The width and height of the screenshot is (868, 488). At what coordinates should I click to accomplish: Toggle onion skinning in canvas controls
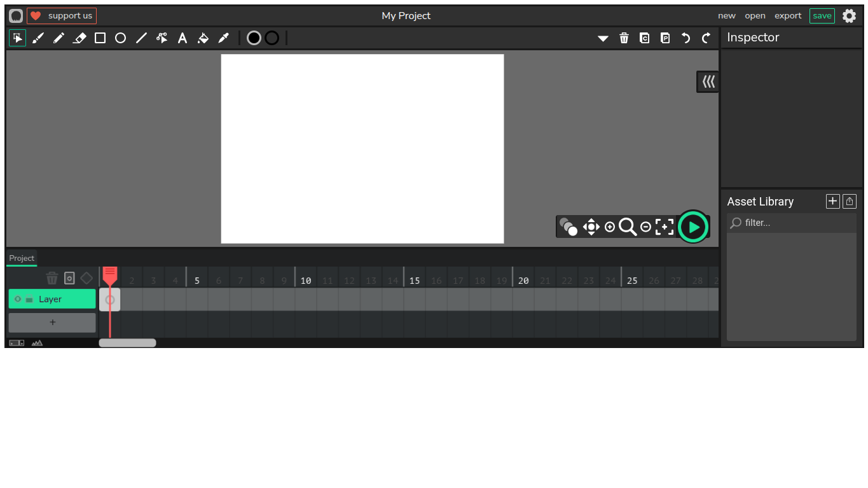(x=568, y=227)
